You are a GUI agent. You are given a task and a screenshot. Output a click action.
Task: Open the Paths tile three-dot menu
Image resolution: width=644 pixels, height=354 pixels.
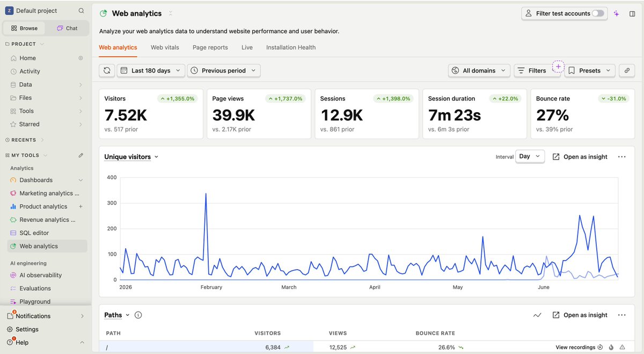click(x=621, y=315)
